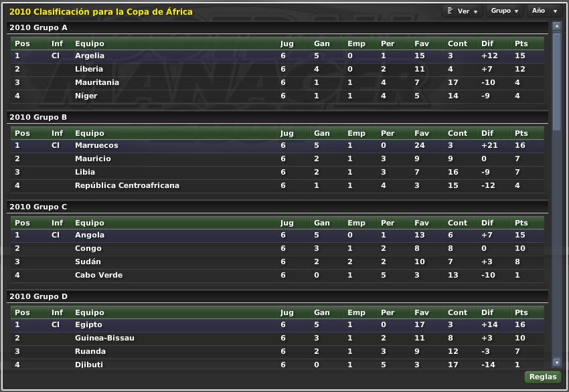This screenshot has width=569, height=392.
Task: Click the 2010 Grupo A header
Action: point(38,27)
